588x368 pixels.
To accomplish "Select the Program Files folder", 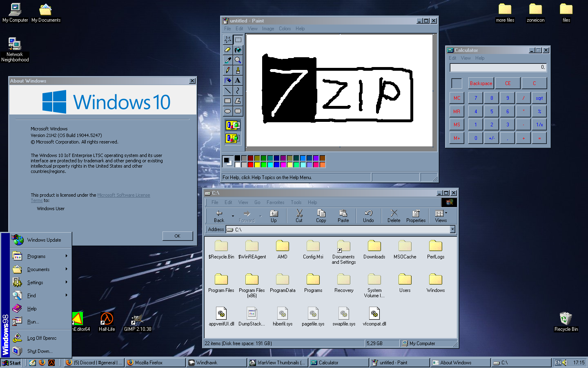I will tap(221, 283).
